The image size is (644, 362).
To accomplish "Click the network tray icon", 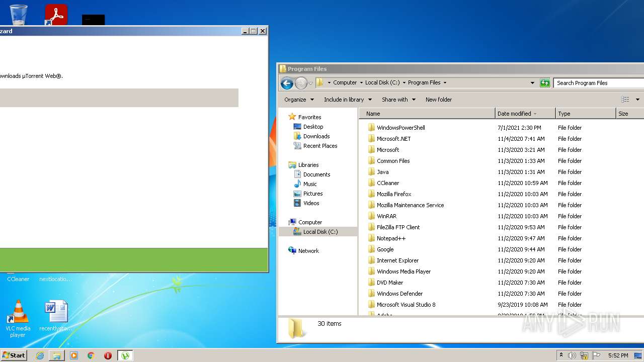I will 584,355.
